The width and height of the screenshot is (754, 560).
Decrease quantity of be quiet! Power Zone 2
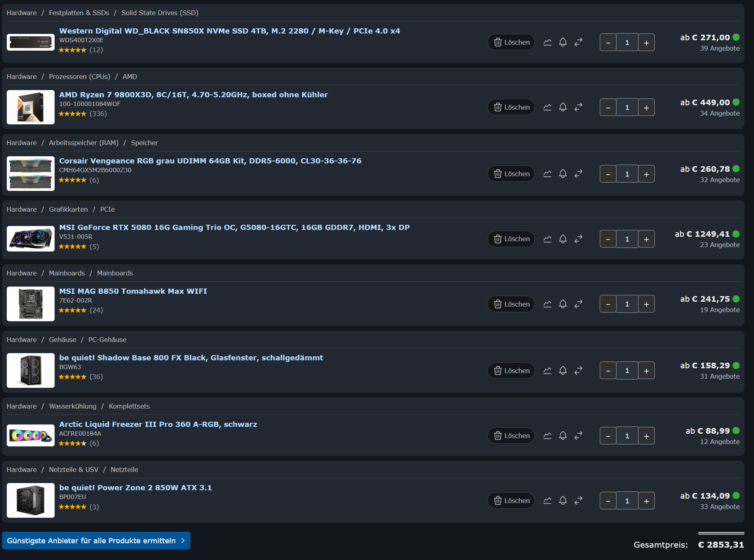point(608,501)
